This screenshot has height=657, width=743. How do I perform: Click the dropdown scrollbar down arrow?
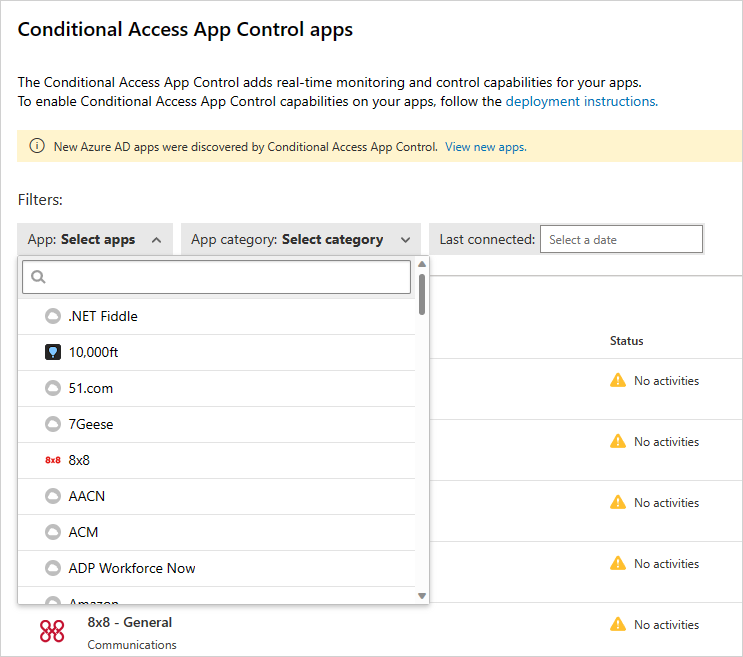[x=422, y=596]
